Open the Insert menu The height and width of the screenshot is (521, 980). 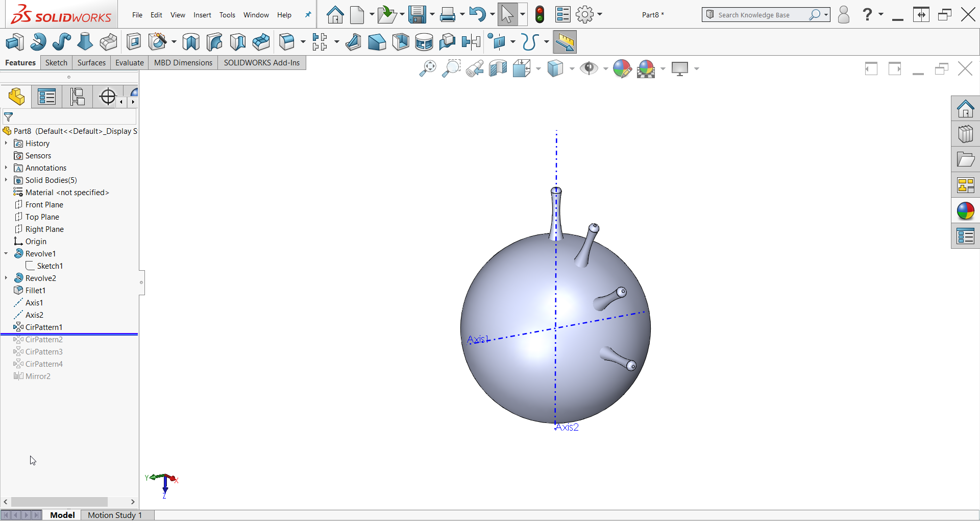coord(202,15)
